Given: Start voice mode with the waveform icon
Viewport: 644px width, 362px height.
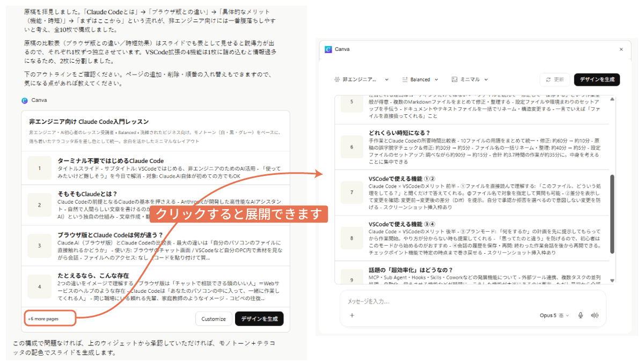Looking at the screenshot, I should (x=595, y=315).
